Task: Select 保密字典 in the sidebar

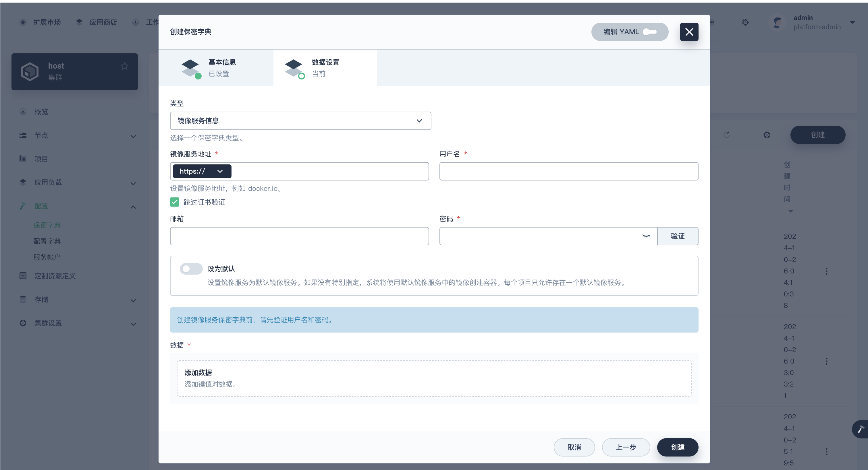Action: point(47,225)
